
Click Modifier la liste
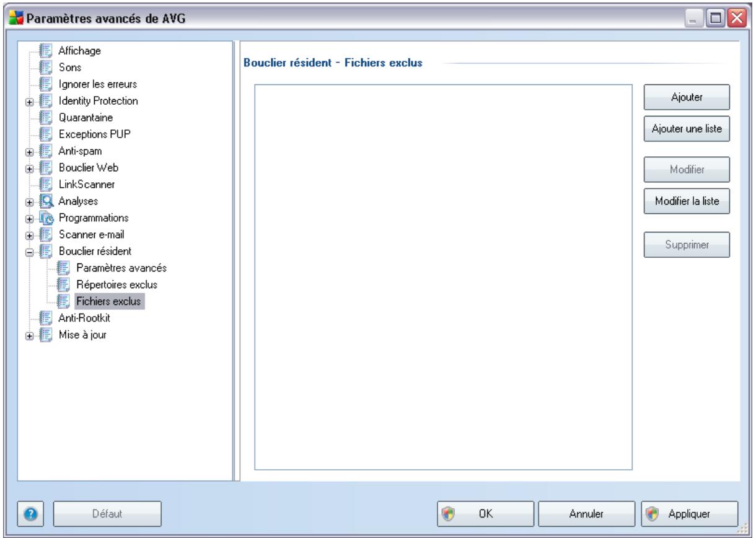pyautogui.click(x=687, y=201)
